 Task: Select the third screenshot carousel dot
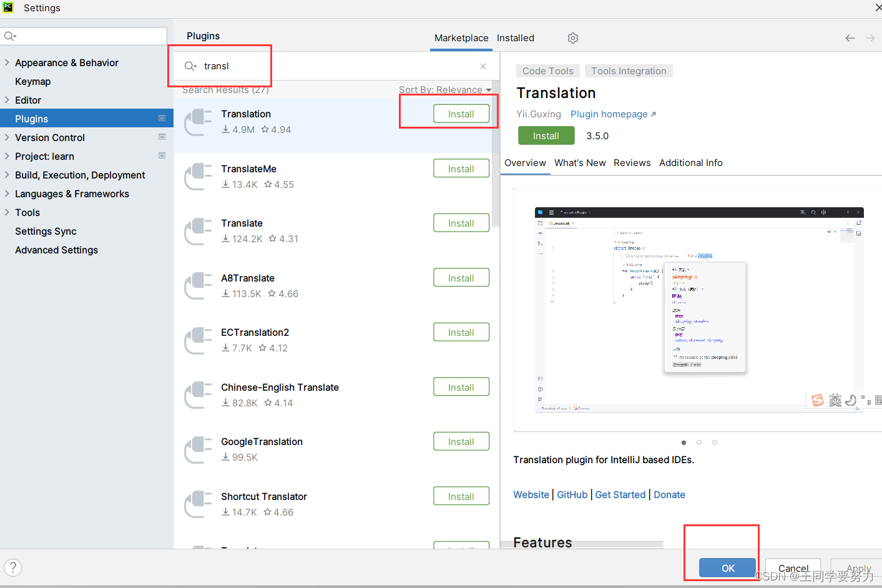[x=715, y=442]
